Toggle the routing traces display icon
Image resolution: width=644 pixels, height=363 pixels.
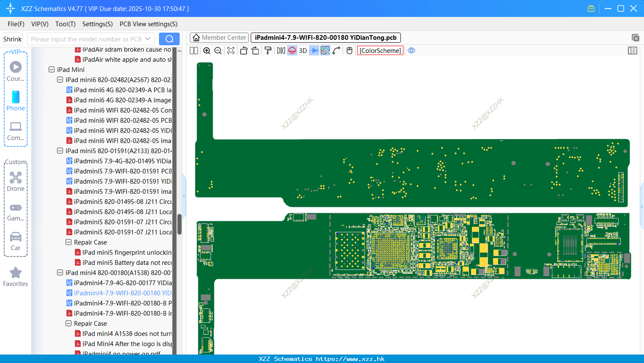[x=325, y=51]
